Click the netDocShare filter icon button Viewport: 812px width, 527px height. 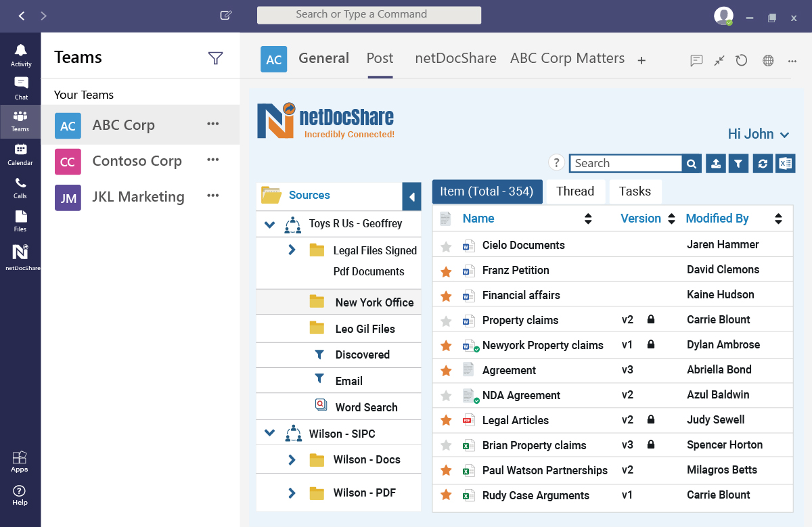(x=739, y=163)
